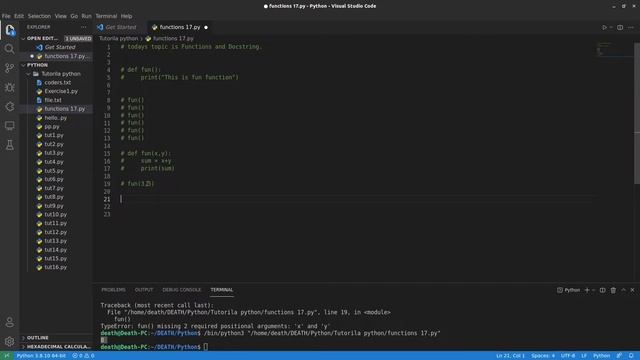
Task: Open the Explorer view in activity bar
Action: pyautogui.click(x=9, y=30)
